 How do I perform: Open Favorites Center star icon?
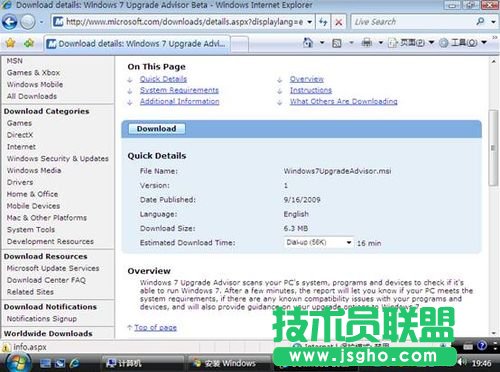click(x=11, y=43)
